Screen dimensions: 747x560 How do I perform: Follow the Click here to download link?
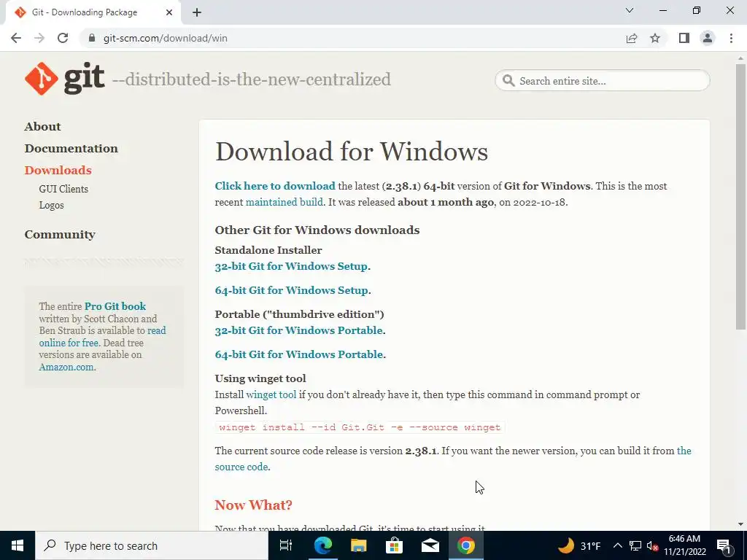(x=275, y=186)
